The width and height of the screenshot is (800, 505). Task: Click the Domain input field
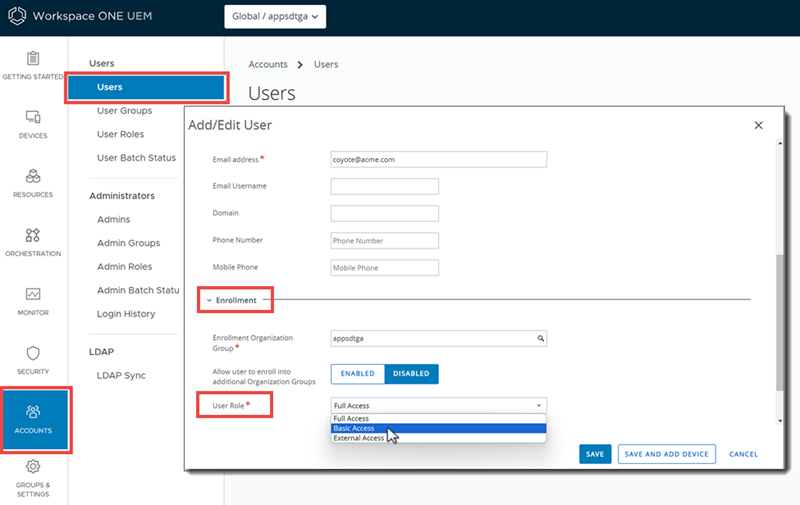(x=385, y=213)
